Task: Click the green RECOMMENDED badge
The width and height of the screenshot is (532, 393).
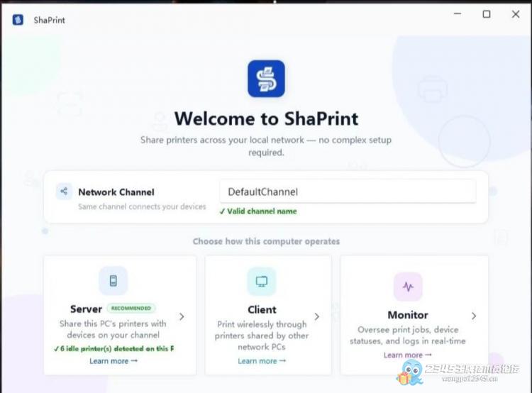Action: 131,308
